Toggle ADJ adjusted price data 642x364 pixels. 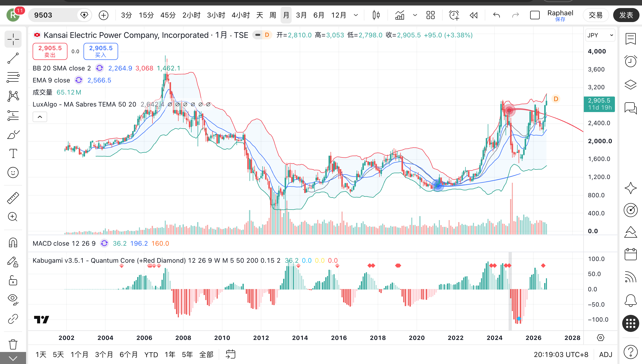click(x=606, y=354)
